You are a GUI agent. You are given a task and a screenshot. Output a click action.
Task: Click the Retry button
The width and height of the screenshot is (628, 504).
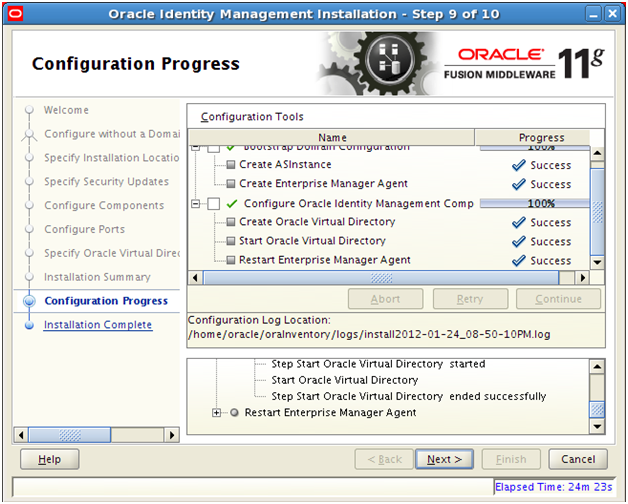coord(470,299)
